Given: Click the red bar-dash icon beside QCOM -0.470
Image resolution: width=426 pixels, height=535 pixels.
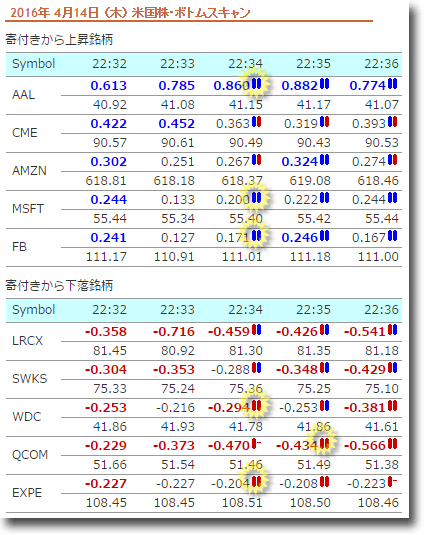Looking at the screenshot, I should click(x=256, y=444).
